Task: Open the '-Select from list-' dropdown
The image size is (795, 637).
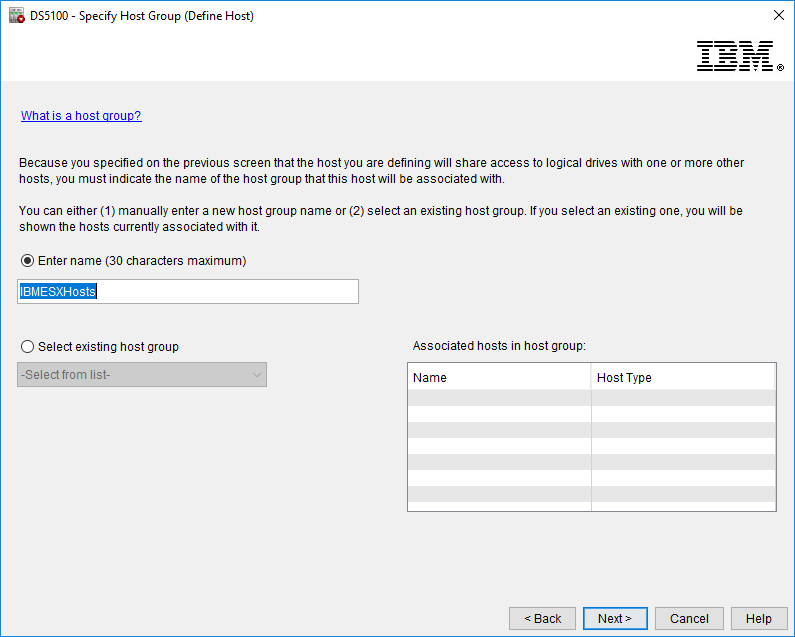Action: tap(142, 375)
